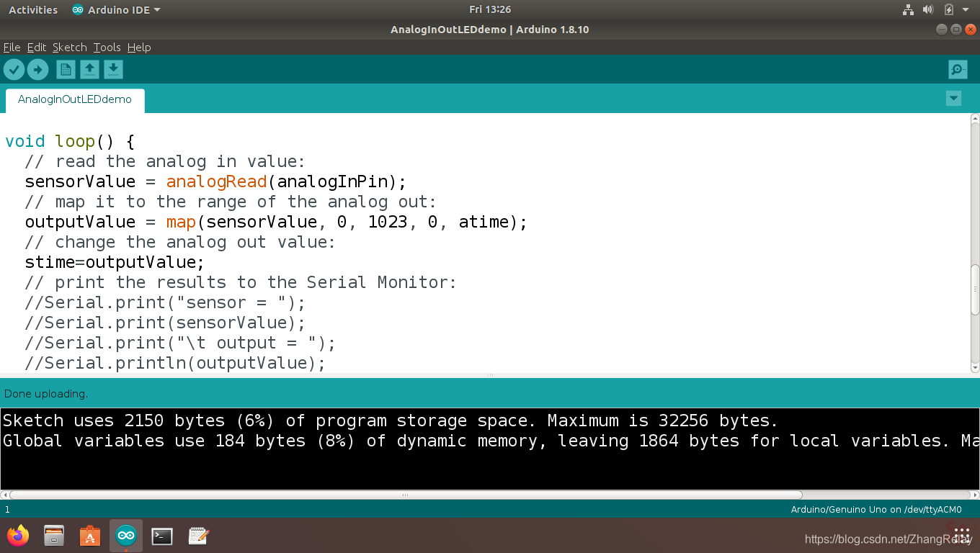Open the Arduino IDE app menu
Viewport: 980px width, 553px height.
(117, 9)
